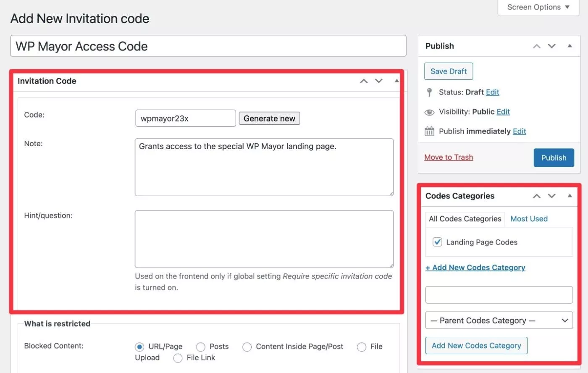Screen dimensions: 588x373
Task: Click the new category name field
Action: [499, 295]
